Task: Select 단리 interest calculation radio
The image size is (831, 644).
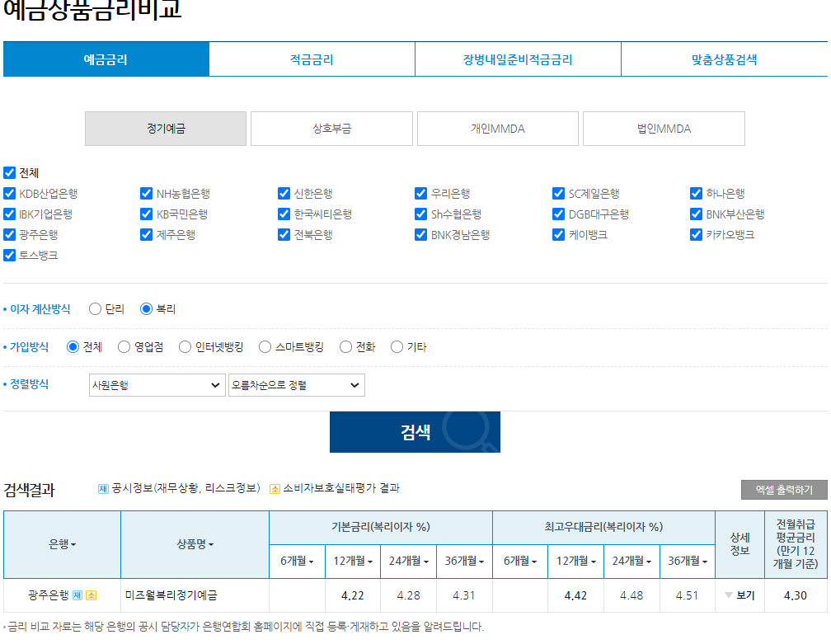Action: [x=95, y=309]
